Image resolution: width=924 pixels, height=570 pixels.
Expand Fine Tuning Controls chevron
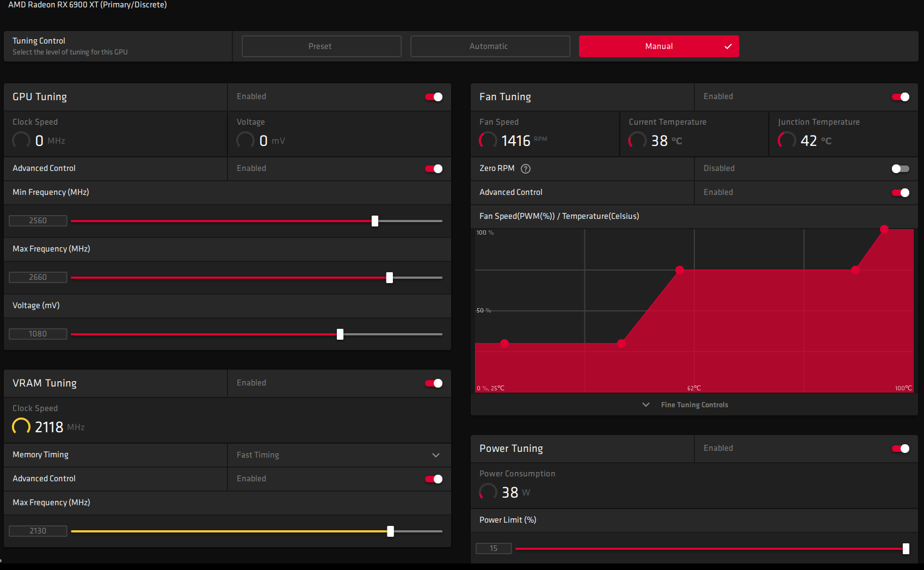[x=646, y=404]
